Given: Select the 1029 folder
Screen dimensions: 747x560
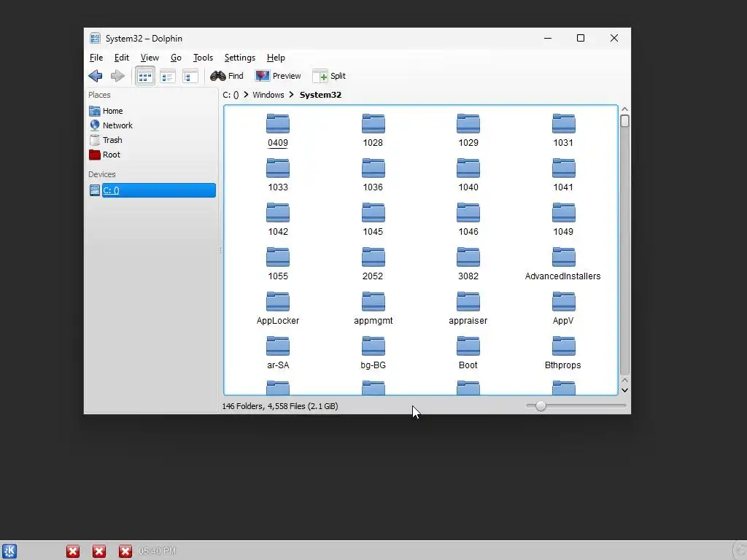Looking at the screenshot, I should [x=468, y=131].
